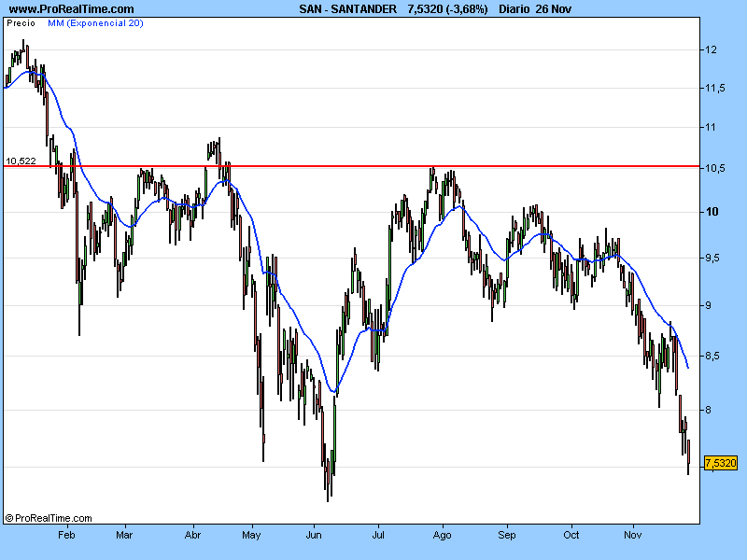Click the SAN - SANTANDER title
The width and height of the screenshot is (747, 560).
347,9
